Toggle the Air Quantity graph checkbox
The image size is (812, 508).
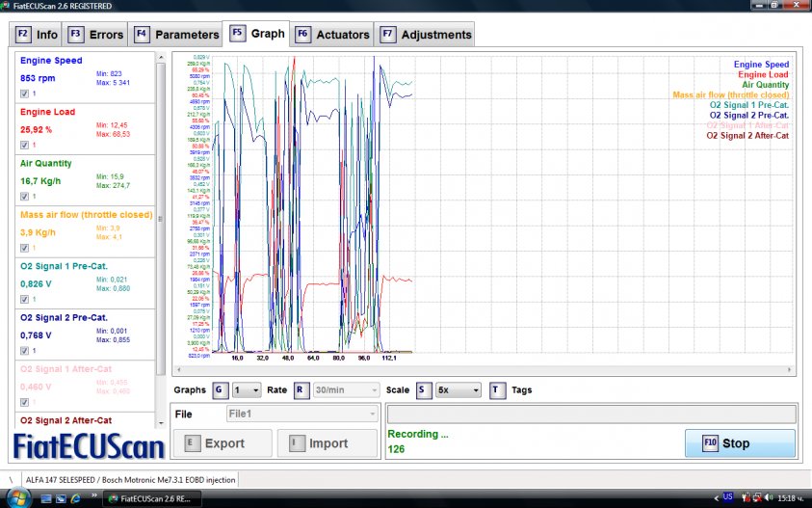tap(24, 197)
